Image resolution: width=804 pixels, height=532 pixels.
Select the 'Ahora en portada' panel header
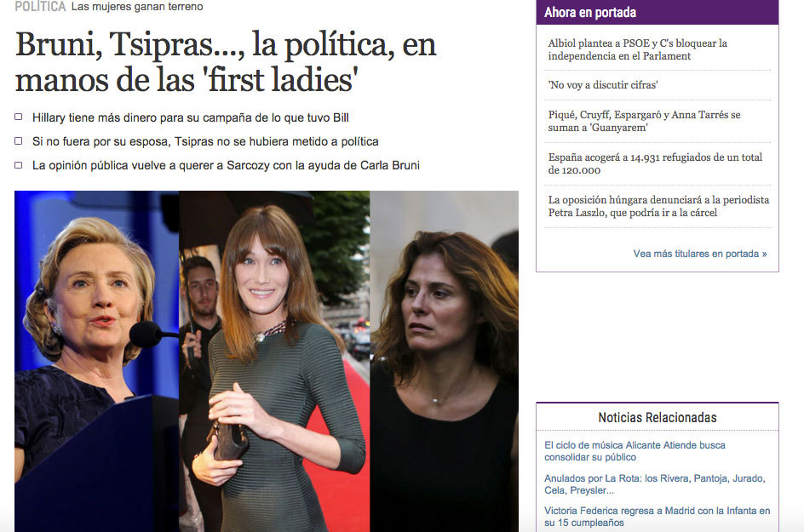pyautogui.click(x=658, y=12)
